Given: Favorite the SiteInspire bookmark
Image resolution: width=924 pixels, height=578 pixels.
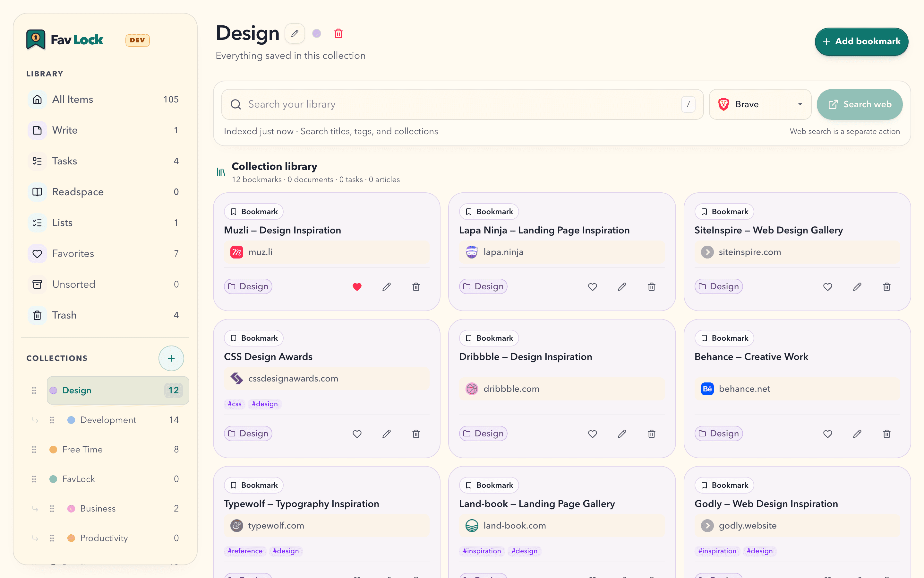Looking at the screenshot, I should 827,287.
